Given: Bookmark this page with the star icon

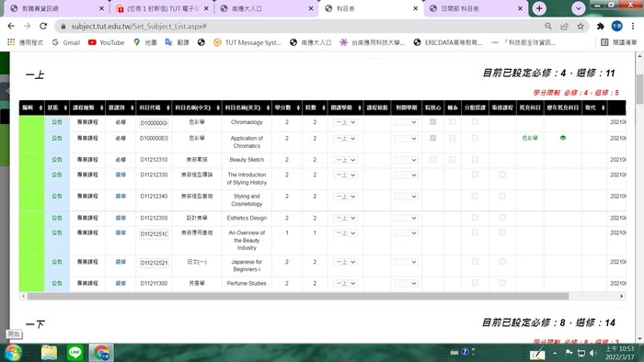Looking at the screenshot, I should pos(581,27).
